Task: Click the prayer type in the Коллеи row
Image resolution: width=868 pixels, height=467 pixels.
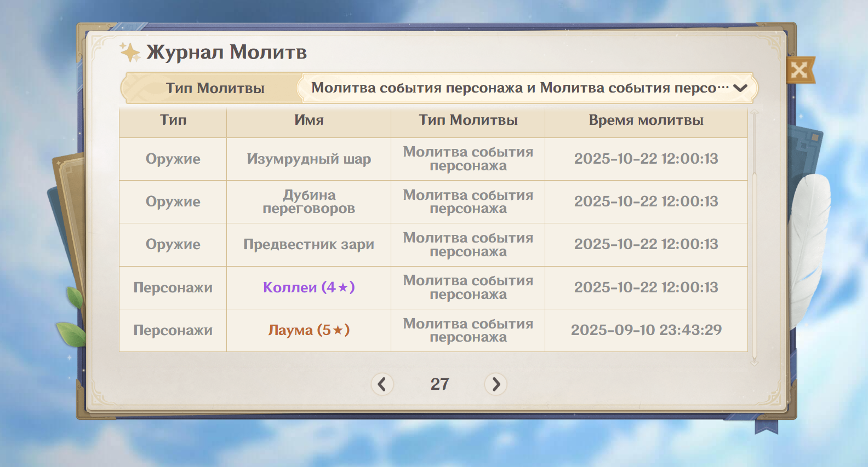Action: click(468, 287)
